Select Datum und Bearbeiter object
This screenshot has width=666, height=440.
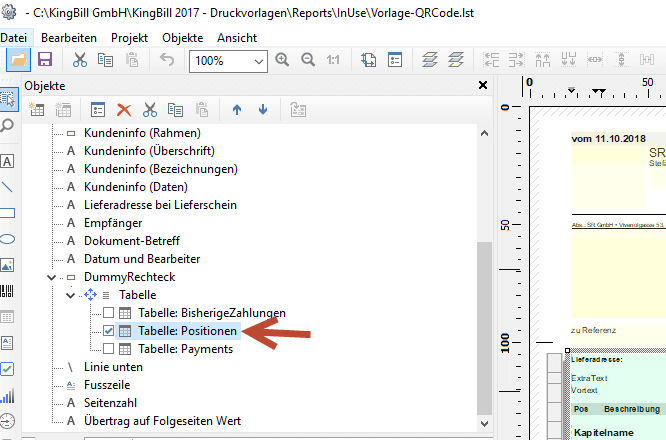(142, 259)
